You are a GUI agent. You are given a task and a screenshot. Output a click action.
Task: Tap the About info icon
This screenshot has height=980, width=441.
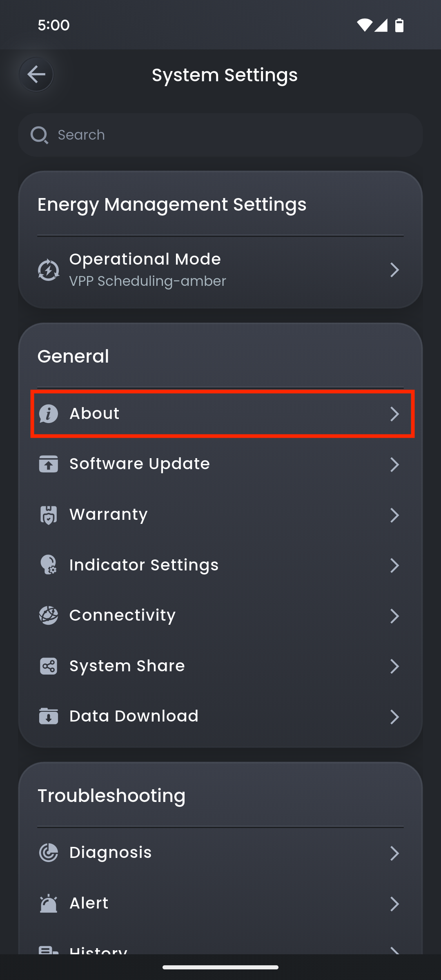click(49, 414)
